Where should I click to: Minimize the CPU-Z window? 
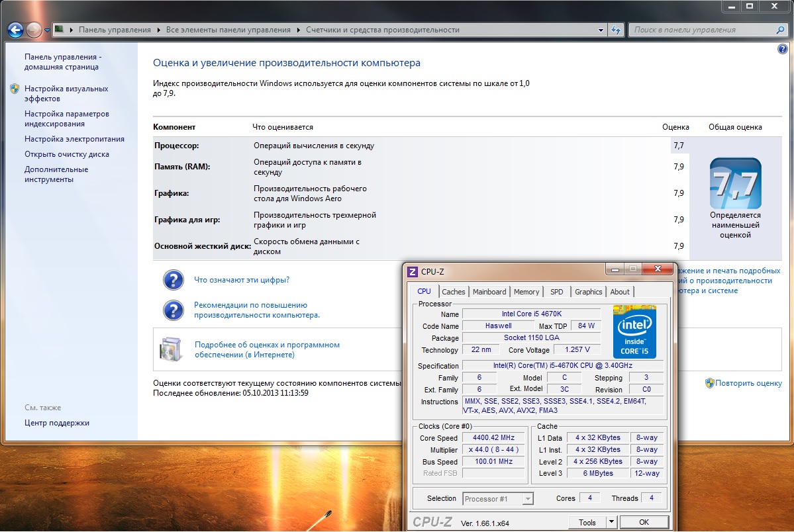pyautogui.click(x=615, y=269)
